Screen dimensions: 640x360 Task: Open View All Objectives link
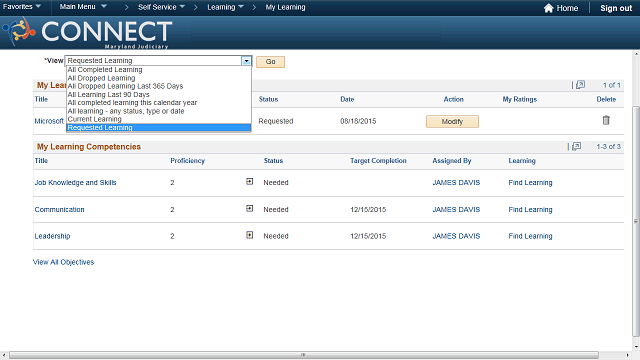pos(63,262)
